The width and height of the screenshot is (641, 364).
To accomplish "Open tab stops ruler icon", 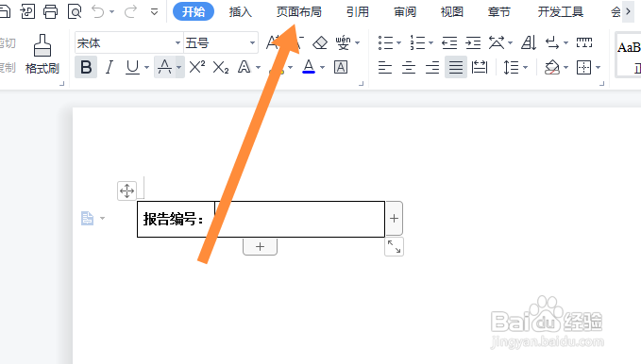I will [x=584, y=42].
